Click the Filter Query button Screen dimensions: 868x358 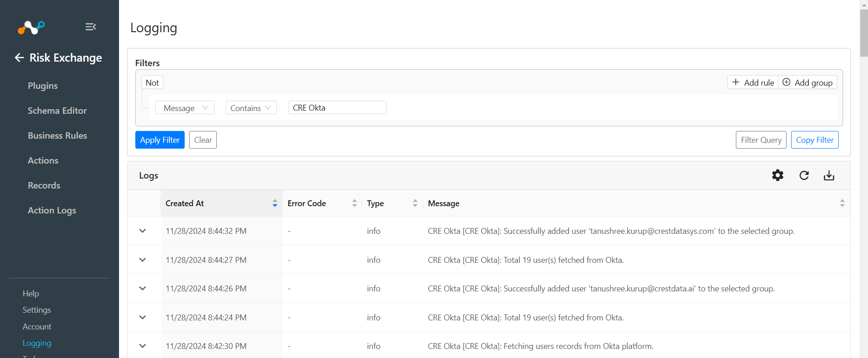761,140
